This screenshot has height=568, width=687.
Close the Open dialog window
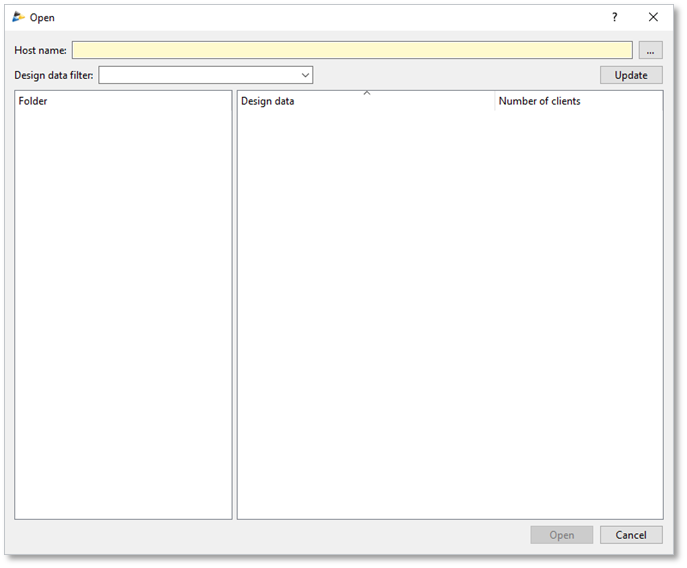point(653,17)
